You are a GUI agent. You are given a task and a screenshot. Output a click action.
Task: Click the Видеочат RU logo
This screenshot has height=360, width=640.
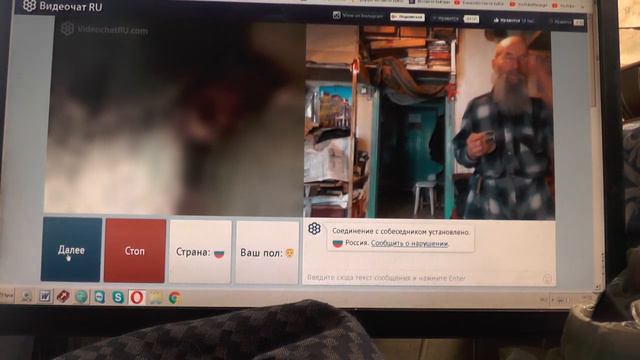click(x=62, y=7)
